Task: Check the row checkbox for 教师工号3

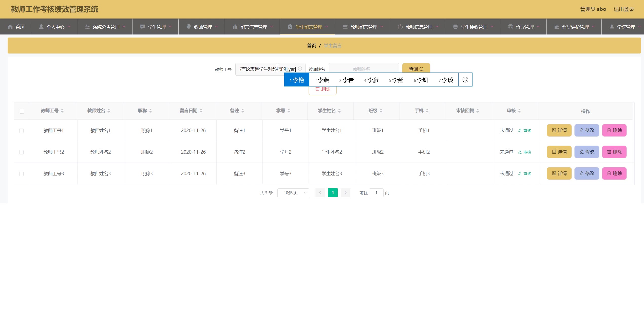Action: point(21,174)
